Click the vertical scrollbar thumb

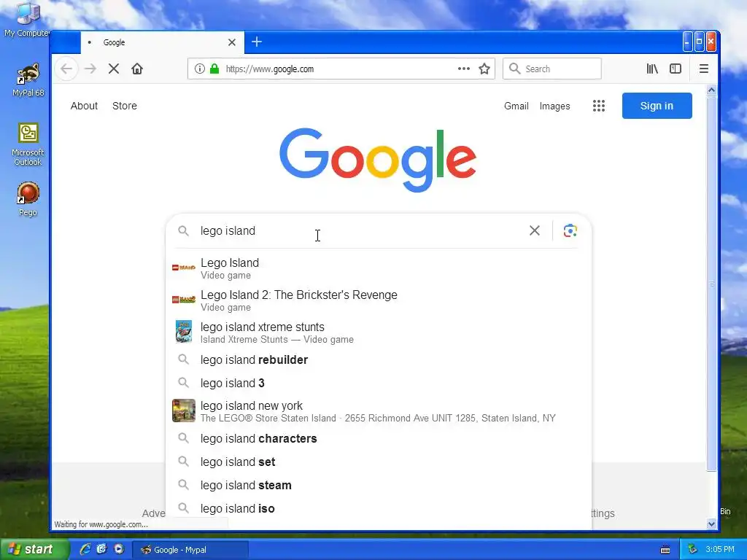click(x=712, y=284)
